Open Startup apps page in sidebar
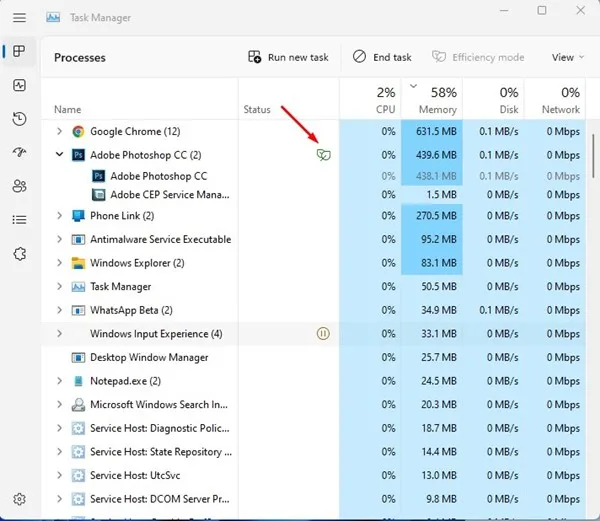The width and height of the screenshot is (600, 521). (x=19, y=152)
